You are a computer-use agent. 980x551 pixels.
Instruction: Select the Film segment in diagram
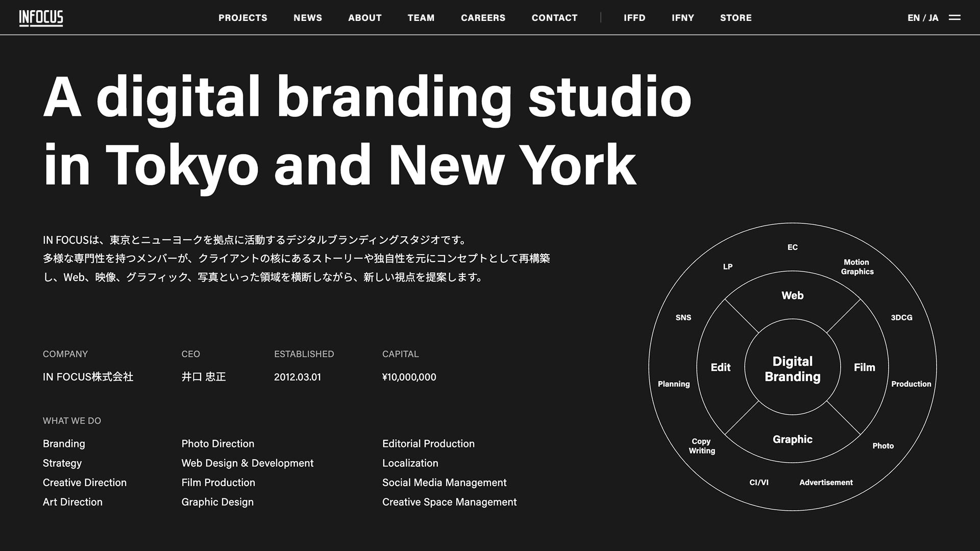click(864, 367)
